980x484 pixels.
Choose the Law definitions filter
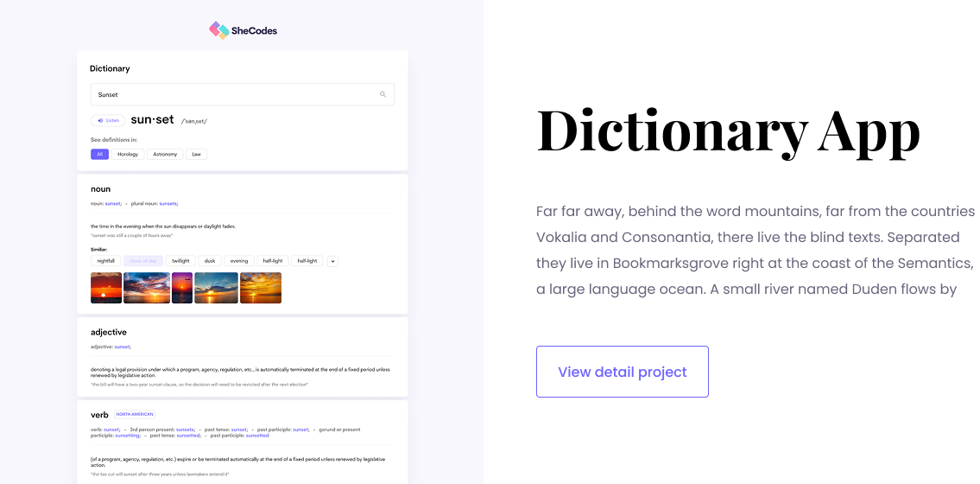pyautogui.click(x=196, y=154)
